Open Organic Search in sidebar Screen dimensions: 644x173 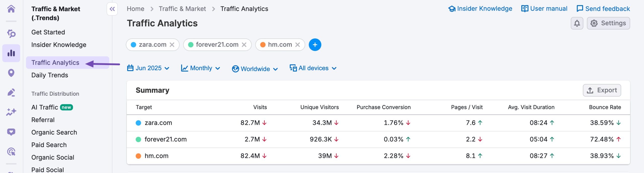pos(54,132)
